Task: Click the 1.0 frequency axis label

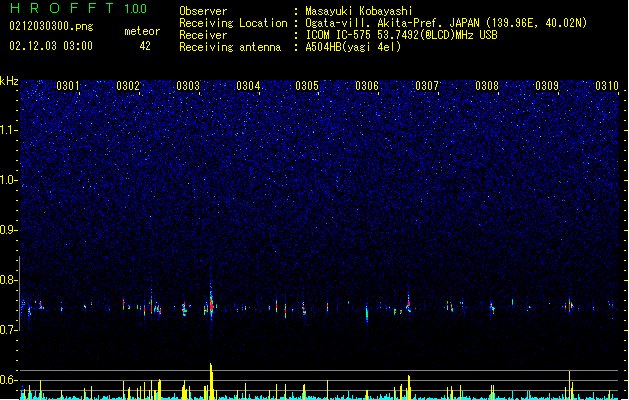Action: [9, 180]
